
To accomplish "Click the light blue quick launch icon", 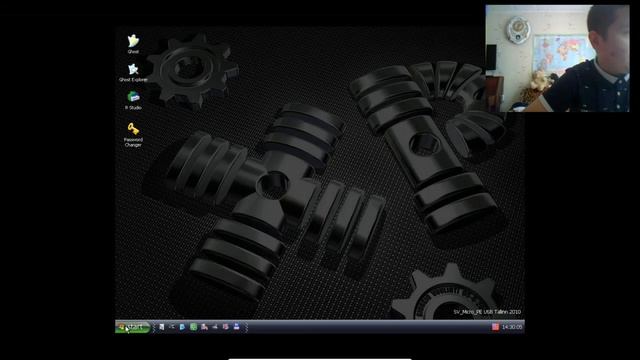I will click(x=182, y=327).
